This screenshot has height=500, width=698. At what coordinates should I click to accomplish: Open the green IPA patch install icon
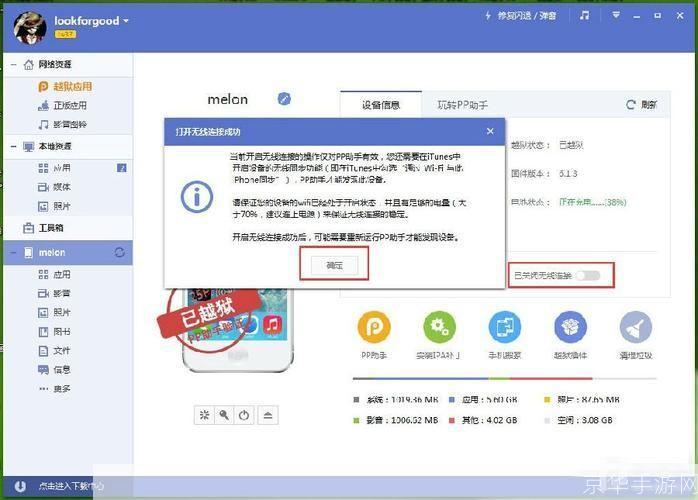pyautogui.click(x=439, y=327)
